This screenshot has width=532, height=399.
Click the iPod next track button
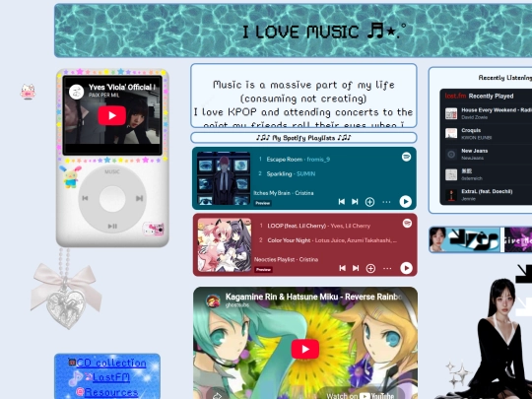[x=139, y=198]
